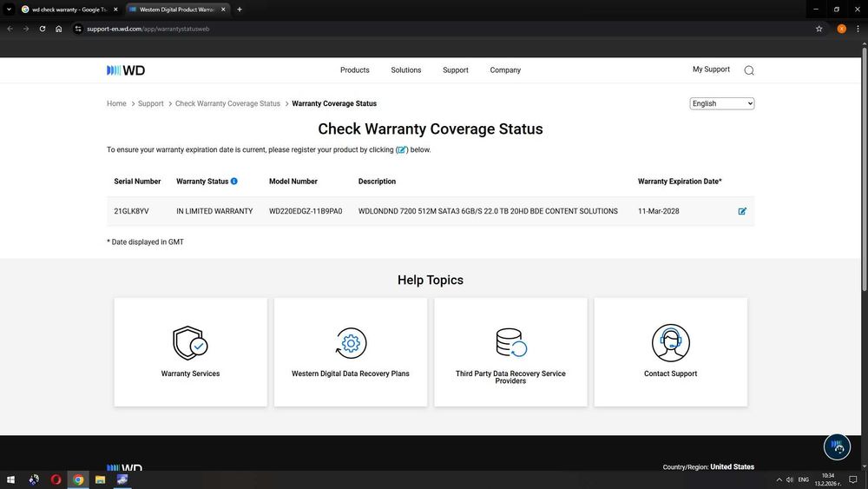Open Opera browser from taskbar
This screenshot has width=868, height=489.
(x=56, y=479)
